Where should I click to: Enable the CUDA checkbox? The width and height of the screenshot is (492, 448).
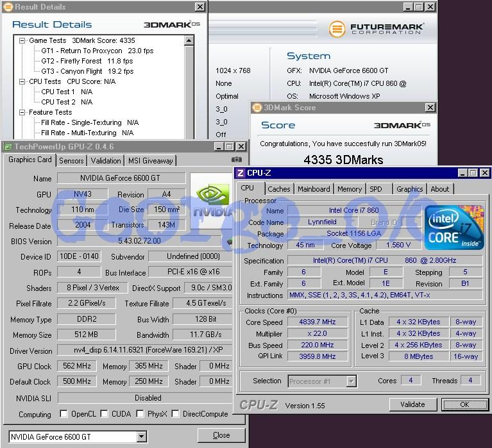coord(104,414)
